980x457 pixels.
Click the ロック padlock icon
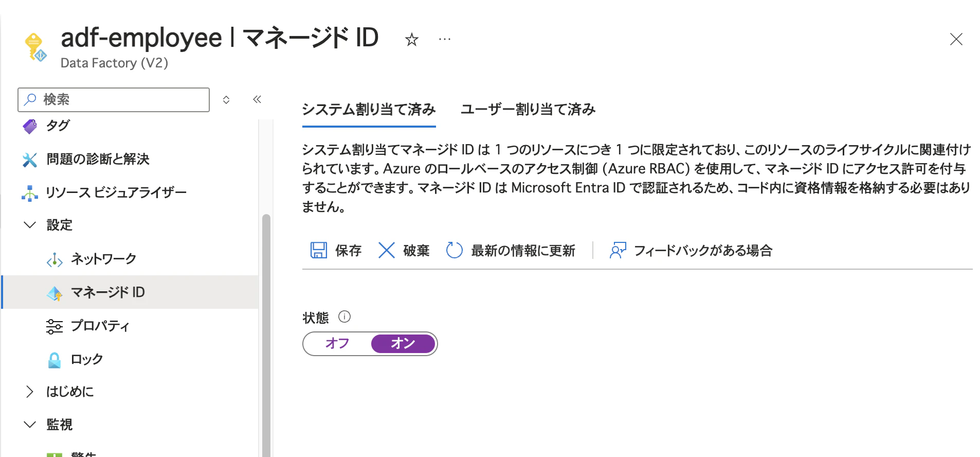click(x=55, y=360)
